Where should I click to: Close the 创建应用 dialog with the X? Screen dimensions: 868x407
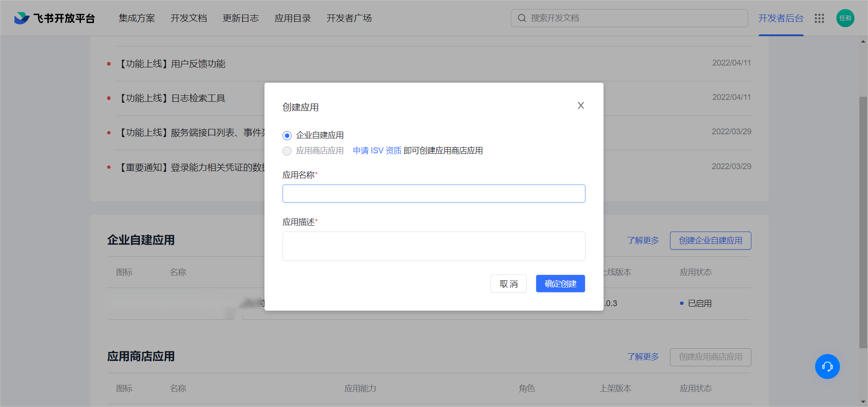[580, 105]
